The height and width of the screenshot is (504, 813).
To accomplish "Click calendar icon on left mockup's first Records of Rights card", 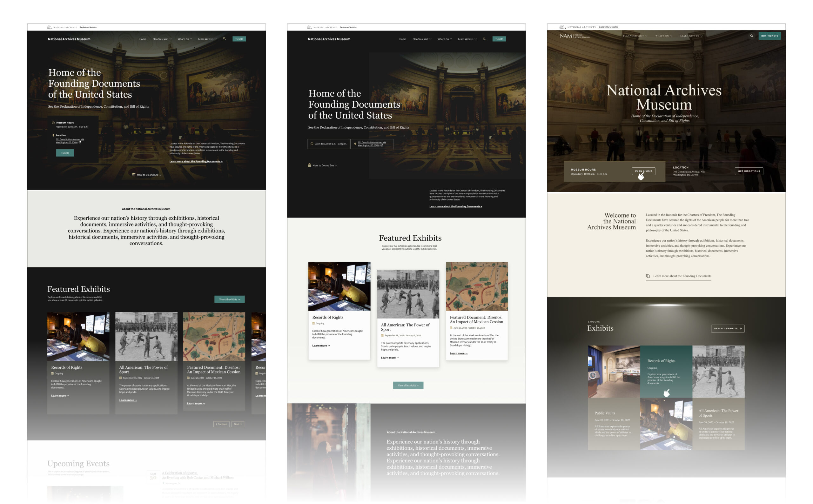I will pos(52,373).
